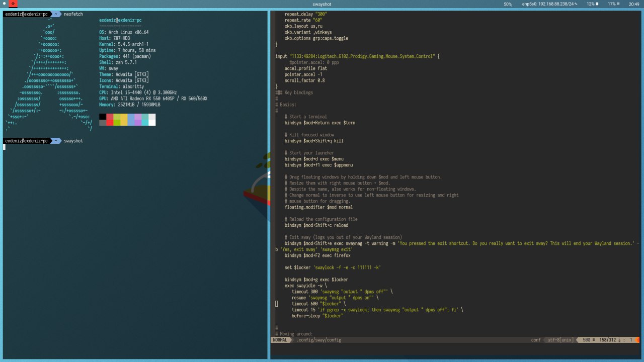Click the 'Shell: zsh 5.7.1' line
This screenshot has height=362, width=644.
click(118, 62)
